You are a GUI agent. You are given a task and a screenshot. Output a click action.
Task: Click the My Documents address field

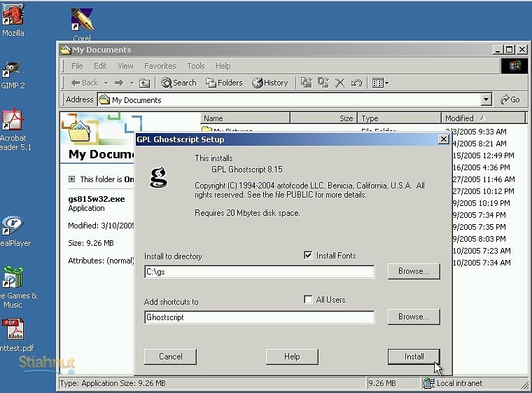click(x=289, y=100)
